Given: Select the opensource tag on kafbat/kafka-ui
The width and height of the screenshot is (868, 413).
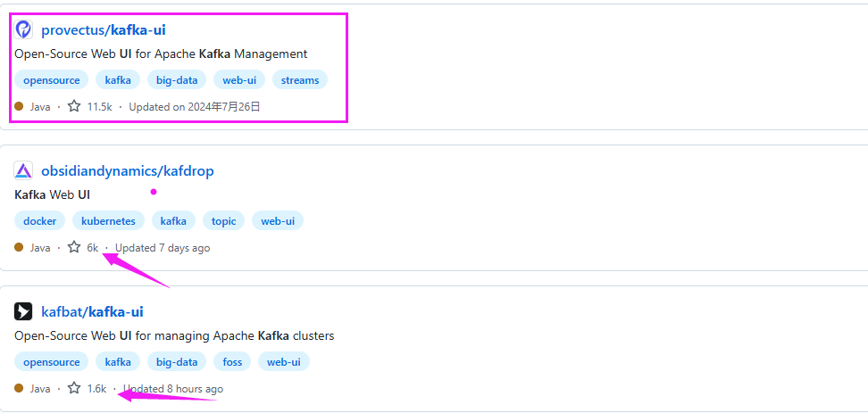Looking at the screenshot, I should pyautogui.click(x=52, y=362).
